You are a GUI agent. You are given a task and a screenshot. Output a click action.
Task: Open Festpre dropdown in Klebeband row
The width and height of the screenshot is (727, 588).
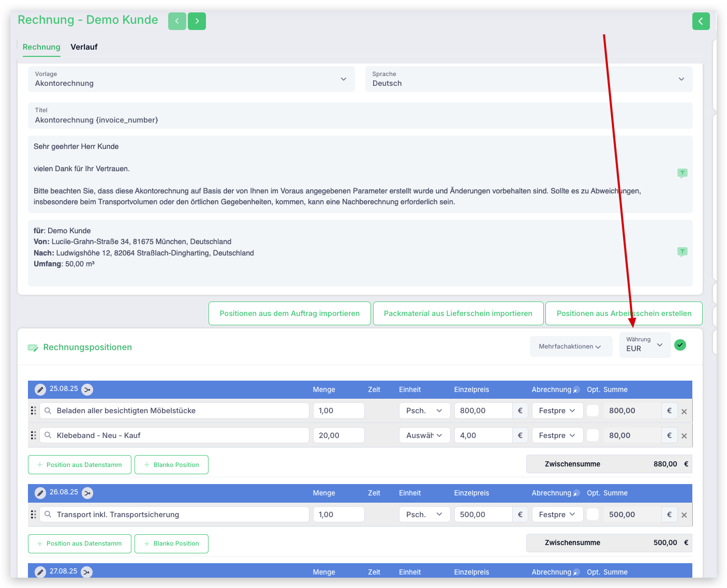point(557,435)
